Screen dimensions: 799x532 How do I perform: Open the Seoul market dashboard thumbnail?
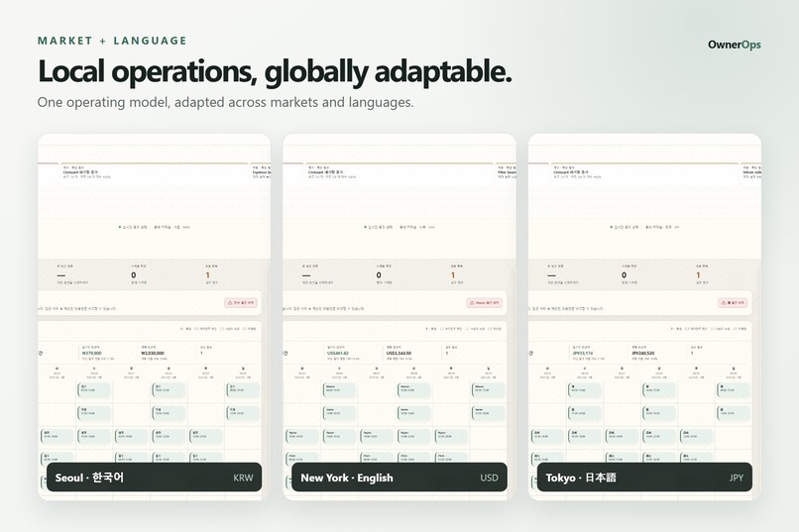155,317
